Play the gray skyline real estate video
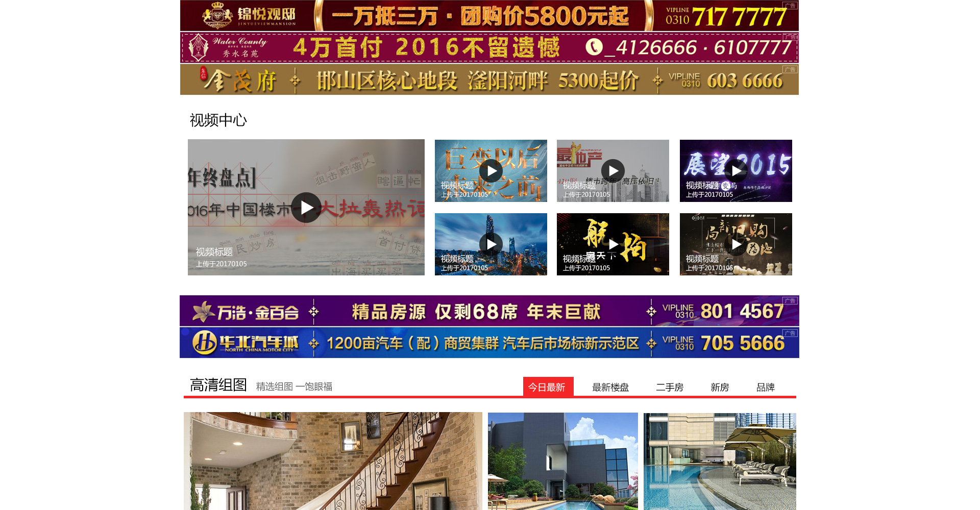The width and height of the screenshot is (980, 510). tap(612, 171)
